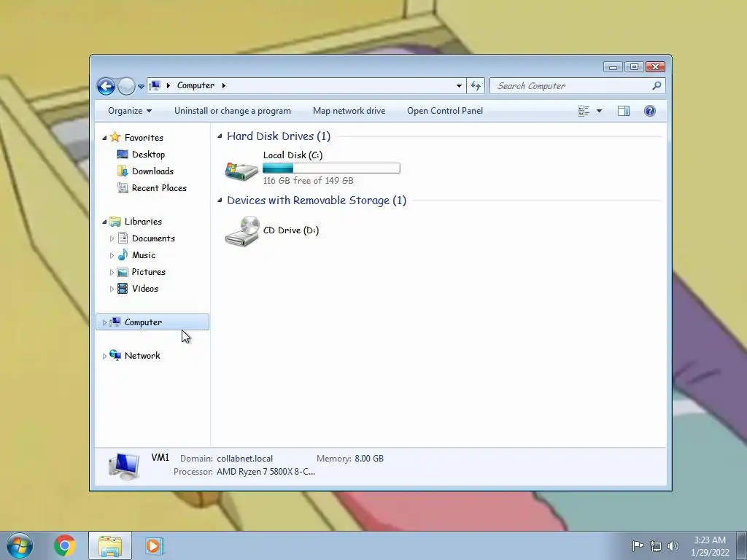The width and height of the screenshot is (747, 560).
Task: Select Libraries in navigation pane
Action: pyautogui.click(x=143, y=222)
